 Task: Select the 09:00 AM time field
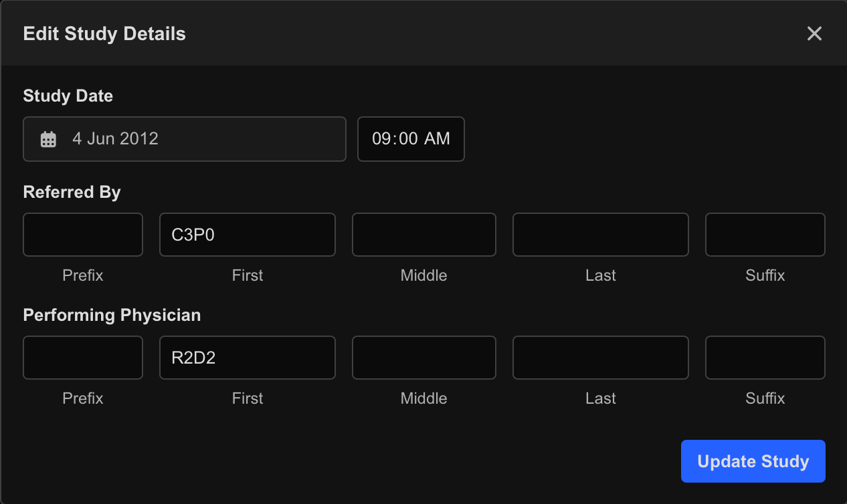coord(411,139)
